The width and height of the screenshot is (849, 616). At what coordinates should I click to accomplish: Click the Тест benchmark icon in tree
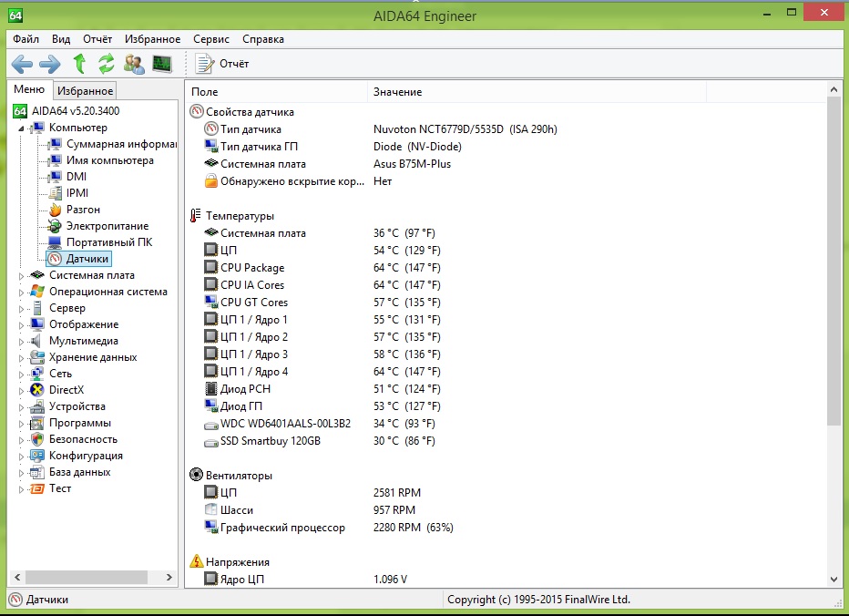coord(37,488)
